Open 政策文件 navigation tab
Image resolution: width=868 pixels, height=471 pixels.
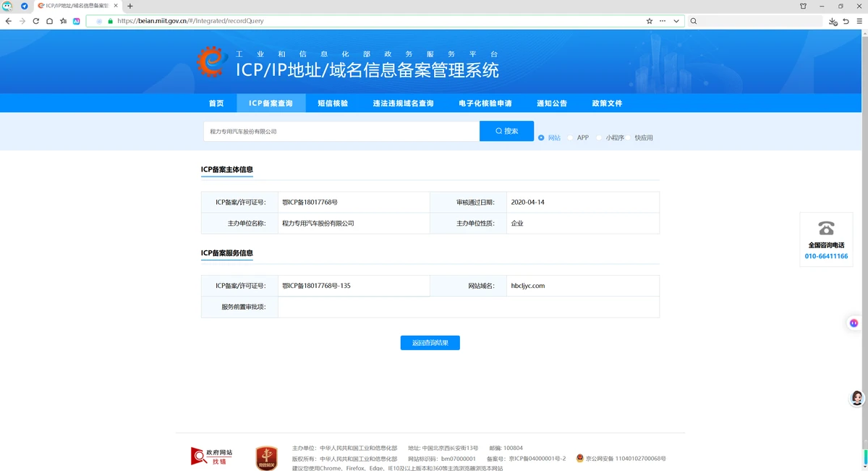607,103
